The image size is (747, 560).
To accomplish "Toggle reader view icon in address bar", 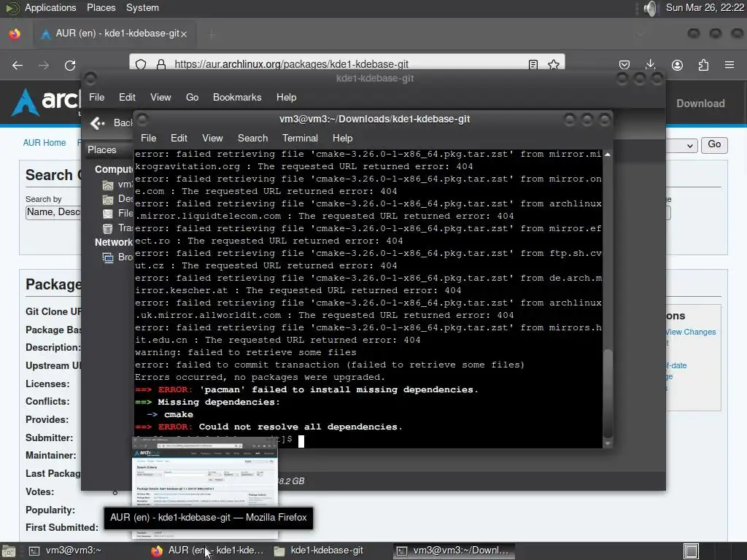I will point(533,64).
